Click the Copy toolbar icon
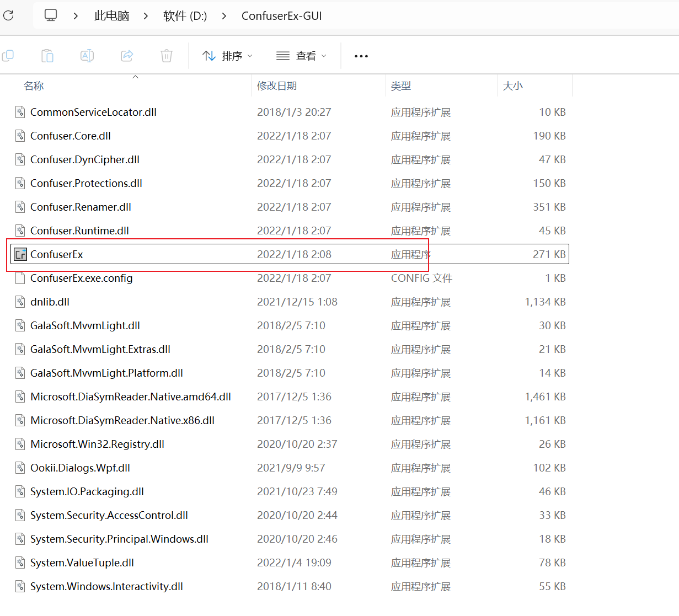 pos(8,56)
